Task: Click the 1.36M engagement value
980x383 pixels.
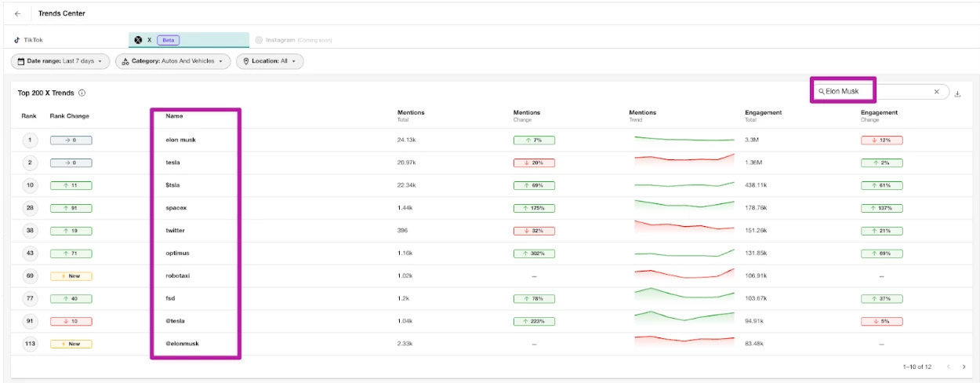Action: (754, 162)
